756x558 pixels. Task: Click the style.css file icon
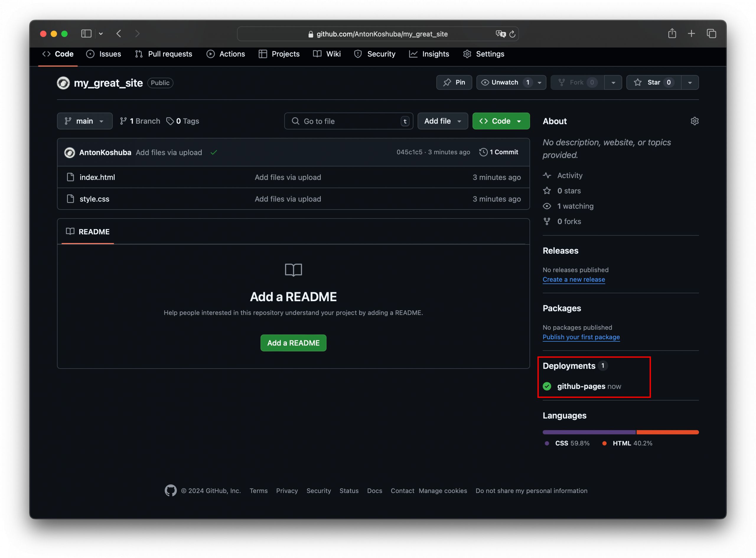click(x=70, y=199)
